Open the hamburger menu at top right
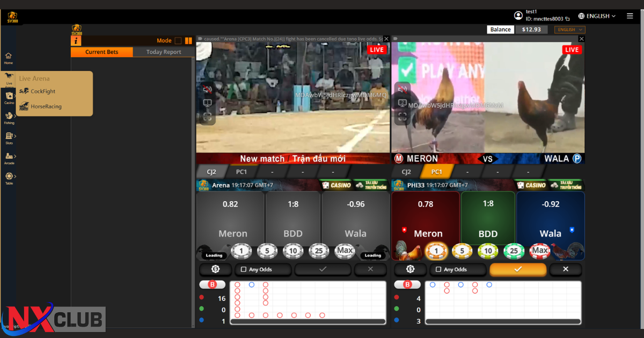This screenshot has width=644, height=338. [630, 16]
